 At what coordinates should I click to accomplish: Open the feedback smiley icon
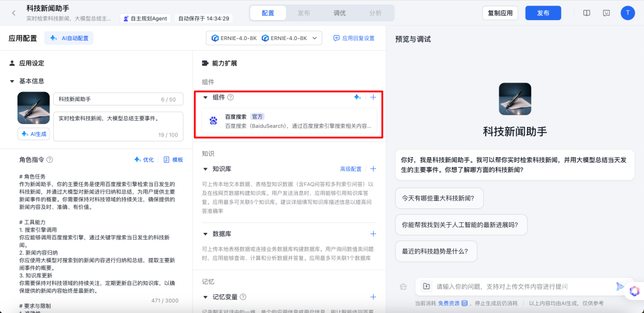[x=606, y=13]
